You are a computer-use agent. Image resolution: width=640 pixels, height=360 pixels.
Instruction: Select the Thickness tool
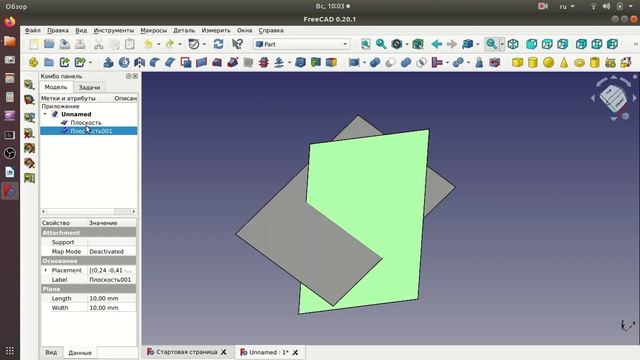click(x=300, y=62)
